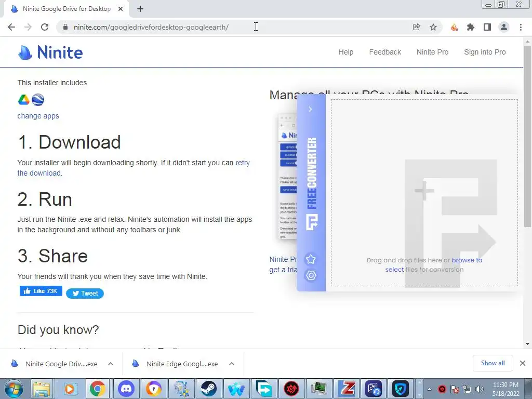Toggle the Chrome side panel
Image resolution: width=532 pixels, height=399 pixels.
point(487,27)
